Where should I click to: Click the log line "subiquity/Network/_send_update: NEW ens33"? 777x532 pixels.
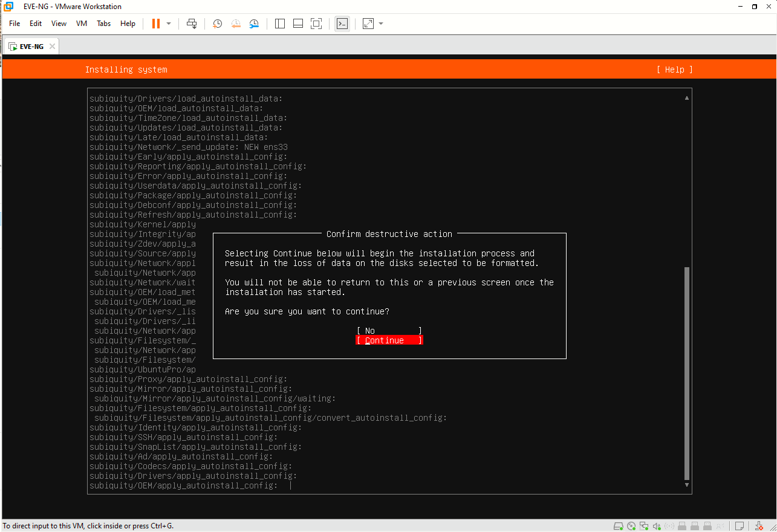[x=189, y=147]
